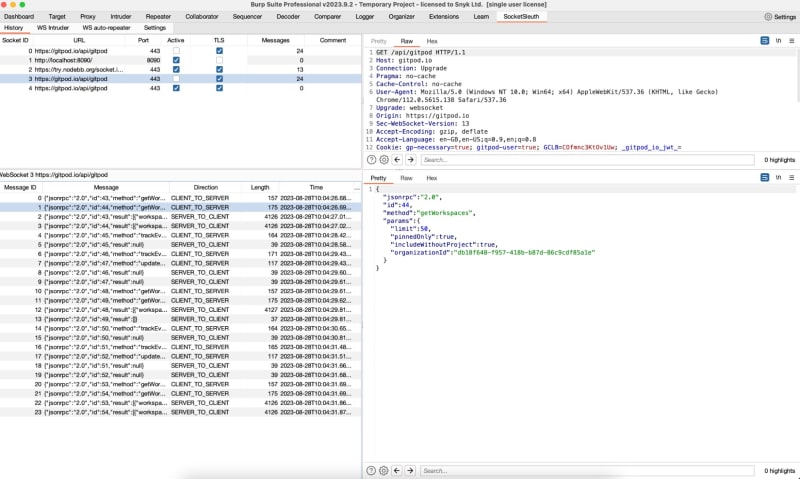Viewport: 800px width, 479px height.
Task: Select message ID 12 with length 4127
Action: [181, 310]
